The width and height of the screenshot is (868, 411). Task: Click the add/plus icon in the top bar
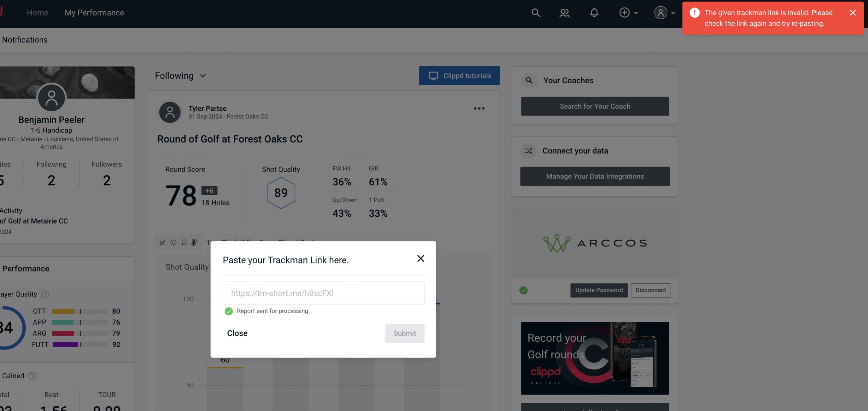point(625,12)
